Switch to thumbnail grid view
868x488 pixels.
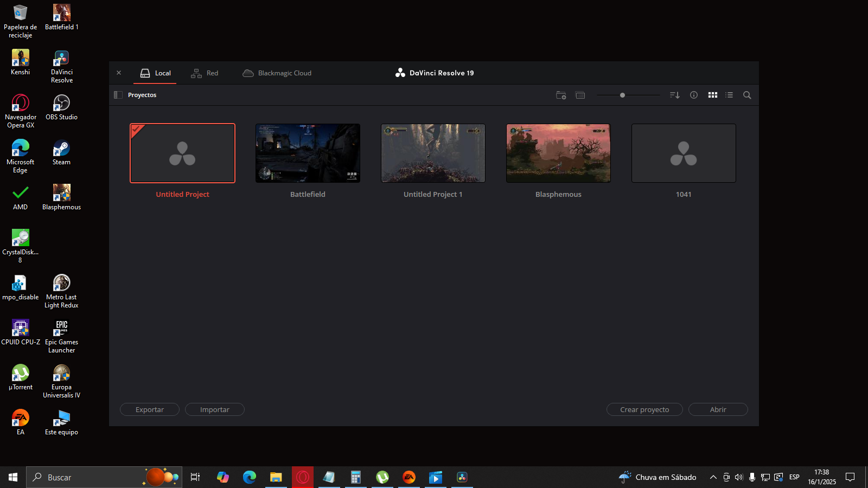[712, 95]
